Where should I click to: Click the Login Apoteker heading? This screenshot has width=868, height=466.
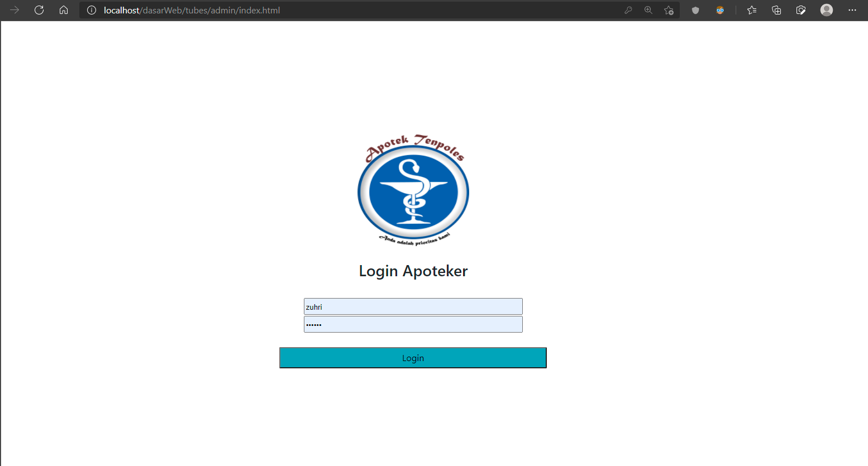(413, 271)
